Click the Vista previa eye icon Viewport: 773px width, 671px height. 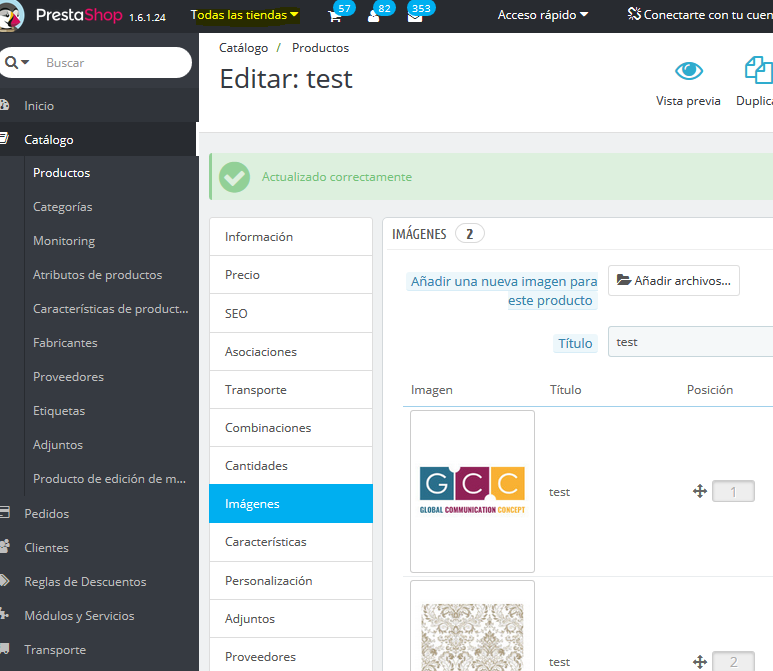click(688, 71)
